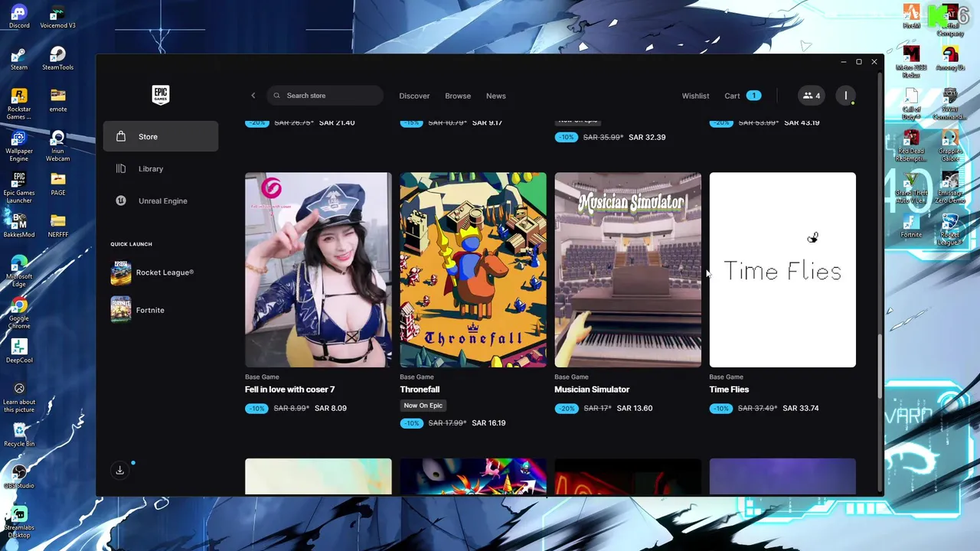Click the -20% badge on Musician Simulator
The height and width of the screenshot is (551, 980).
pos(566,408)
